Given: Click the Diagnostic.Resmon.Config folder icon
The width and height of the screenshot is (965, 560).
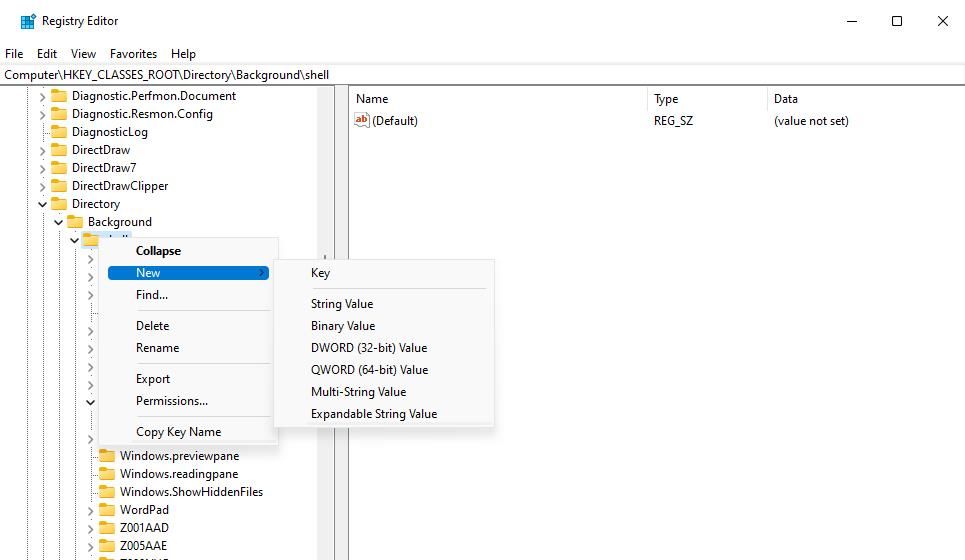Looking at the screenshot, I should click(x=59, y=114).
